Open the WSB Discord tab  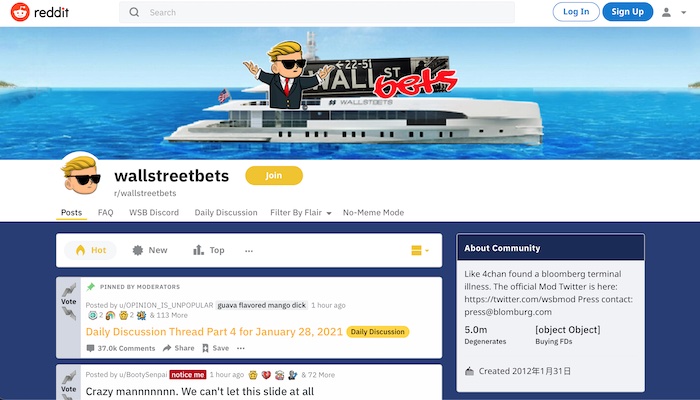coord(154,212)
